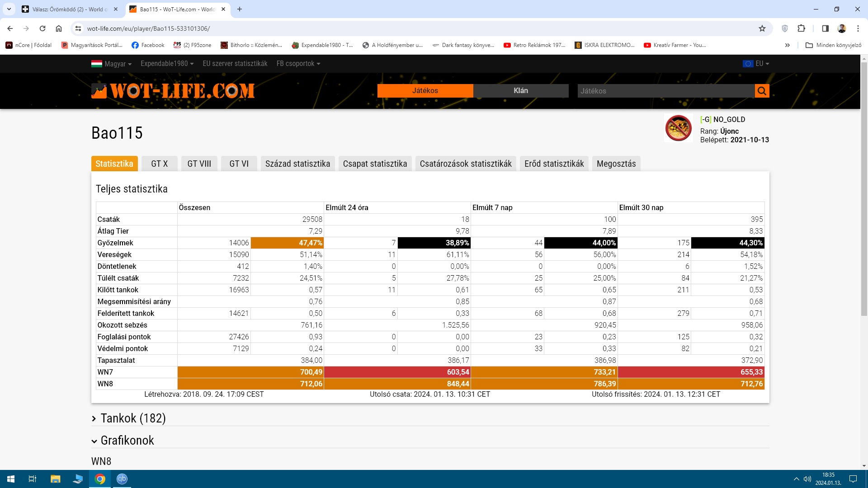Image resolution: width=868 pixels, height=488 pixels.
Task: Click the Chrome taskbar icon
Action: (100, 479)
